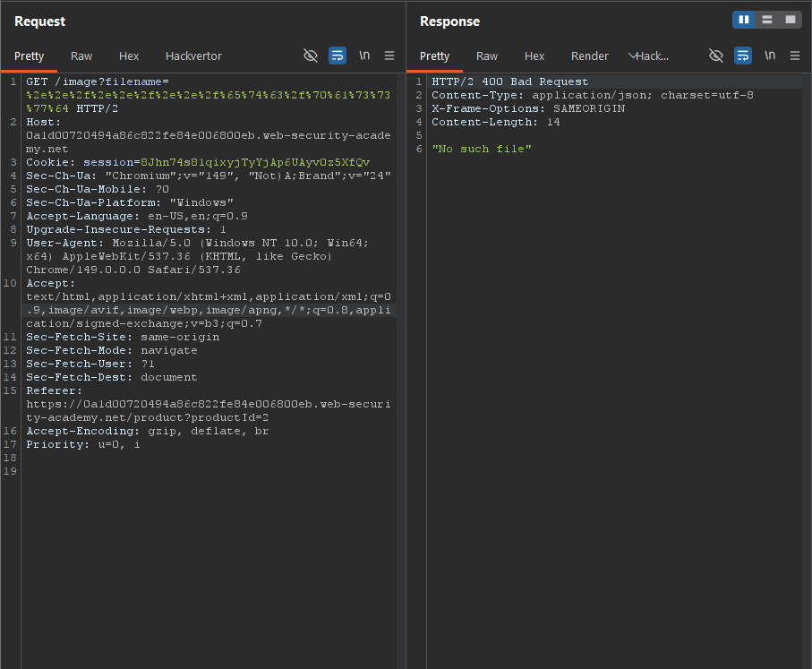Open the Request Hackvertor tab

[x=193, y=56]
